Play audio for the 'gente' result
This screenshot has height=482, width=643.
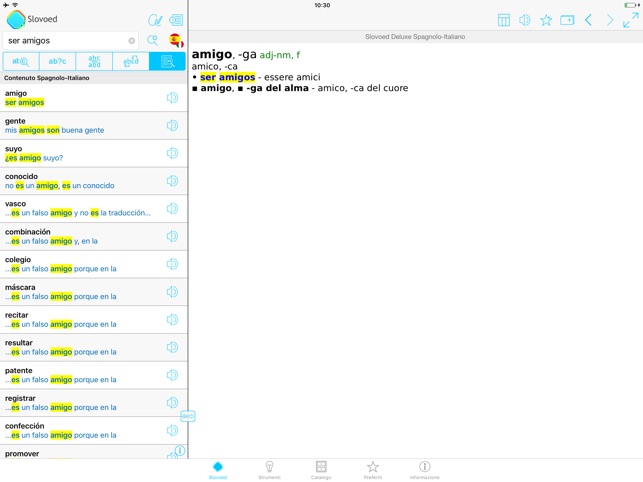tap(172, 126)
